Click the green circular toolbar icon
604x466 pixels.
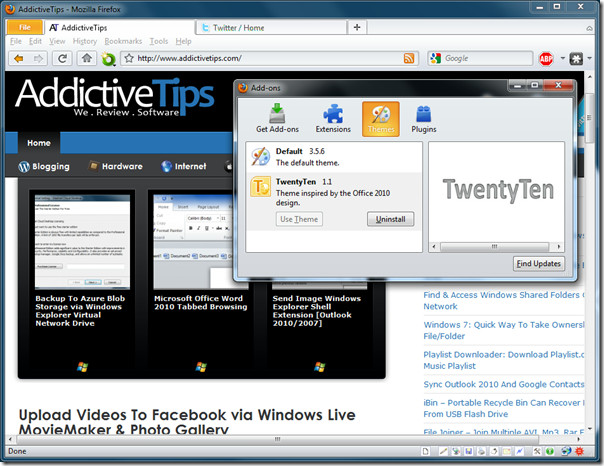tap(108, 59)
